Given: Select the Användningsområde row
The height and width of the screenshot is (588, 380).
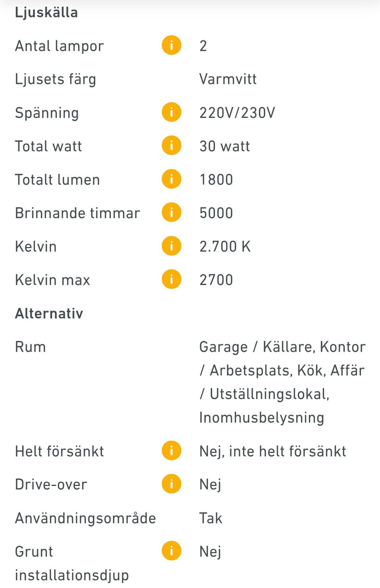Looking at the screenshot, I should [x=85, y=518].
